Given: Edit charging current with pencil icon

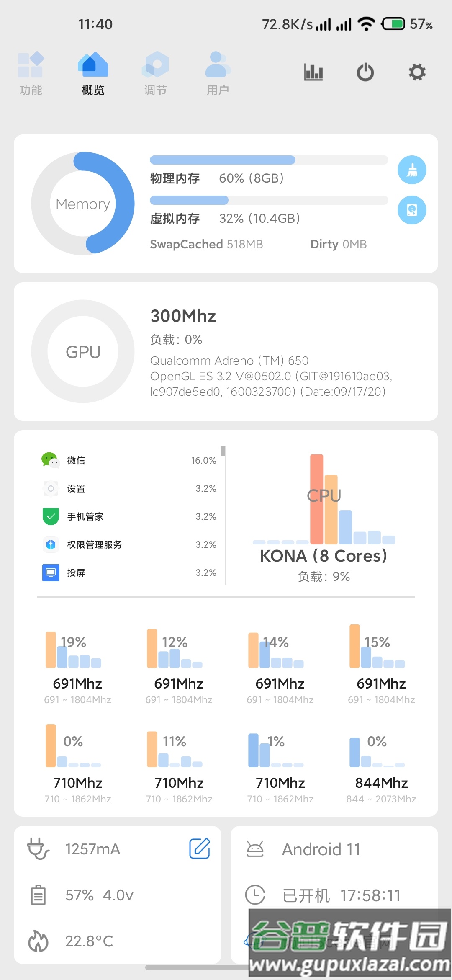Looking at the screenshot, I should [200, 848].
